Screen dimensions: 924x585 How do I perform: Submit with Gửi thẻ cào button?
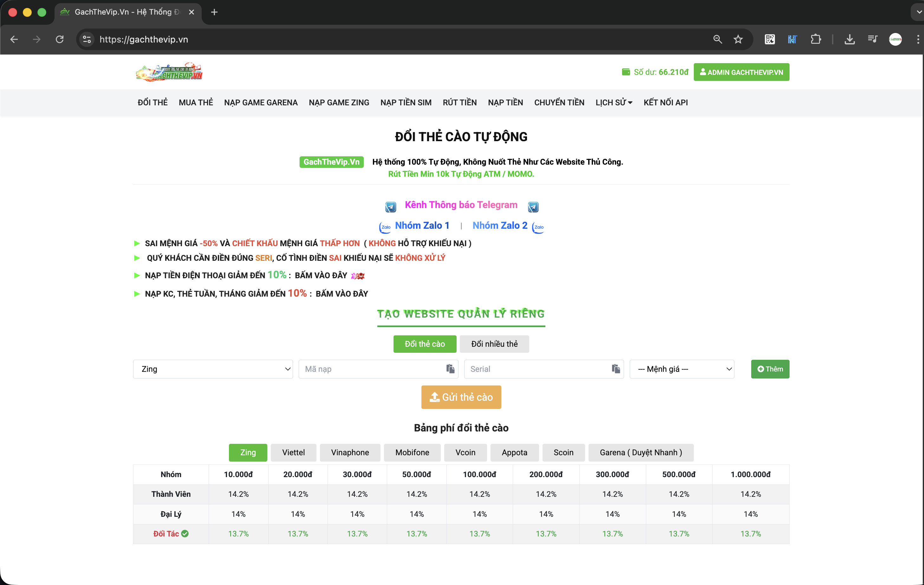[461, 397]
